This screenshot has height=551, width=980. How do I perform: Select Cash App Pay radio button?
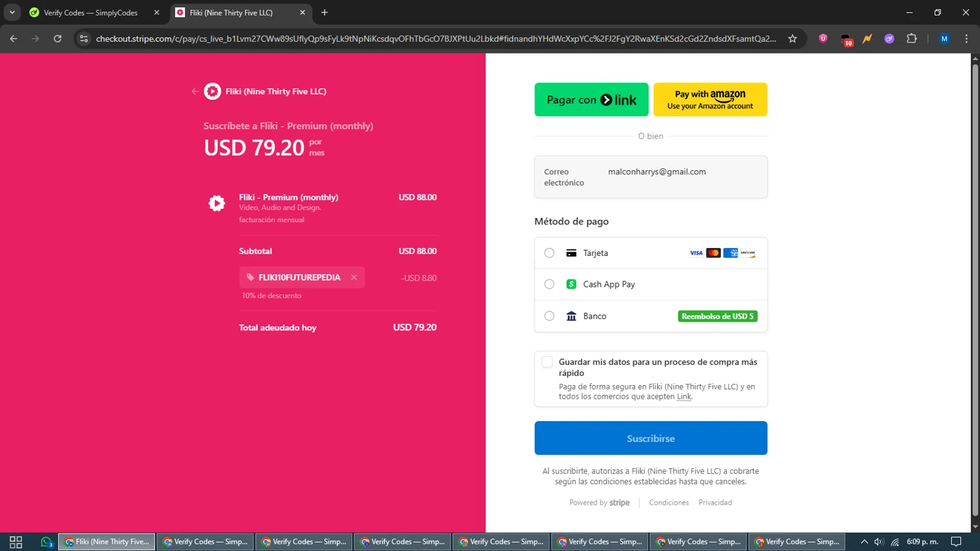pos(549,284)
